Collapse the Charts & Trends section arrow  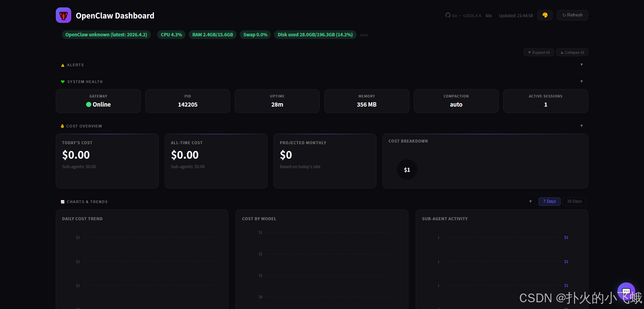(x=530, y=201)
